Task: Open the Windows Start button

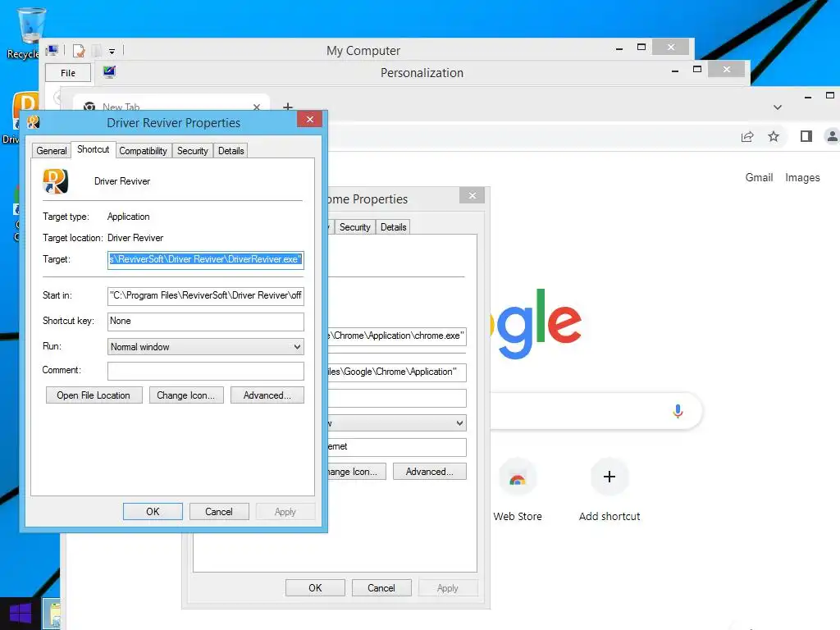Action: coord(21,614)
